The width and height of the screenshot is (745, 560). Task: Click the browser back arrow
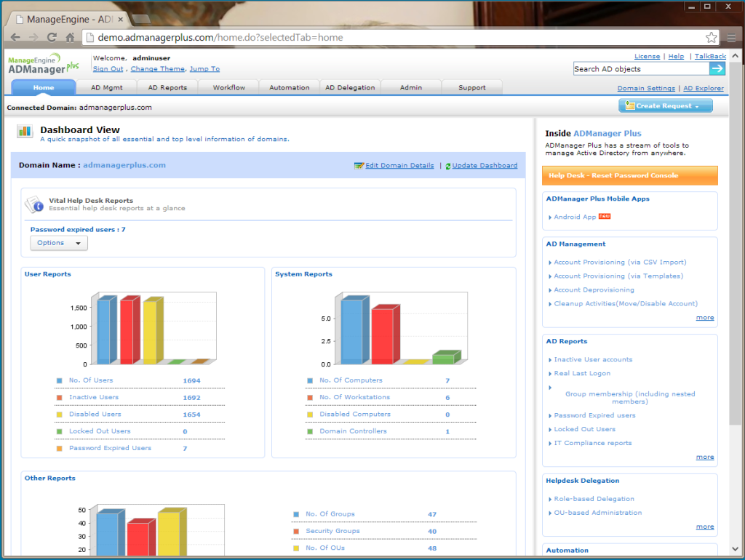click(x=15, y=38)
